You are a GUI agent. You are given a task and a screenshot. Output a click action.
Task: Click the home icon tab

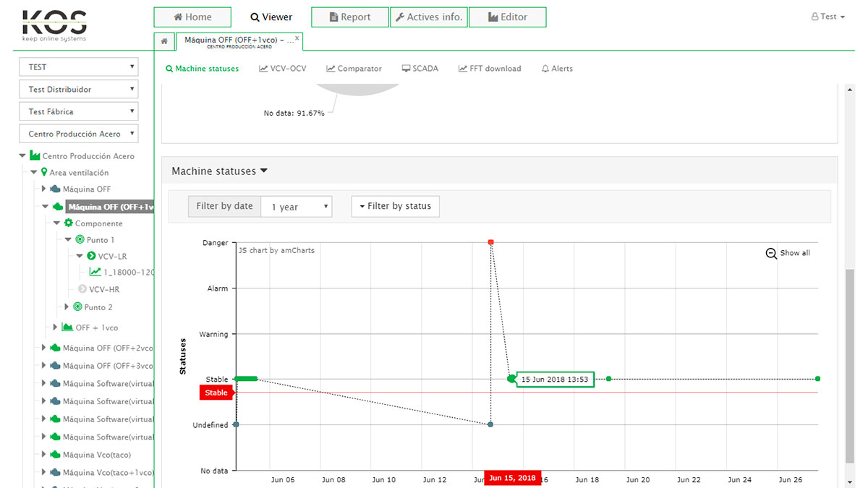[164, 41]
